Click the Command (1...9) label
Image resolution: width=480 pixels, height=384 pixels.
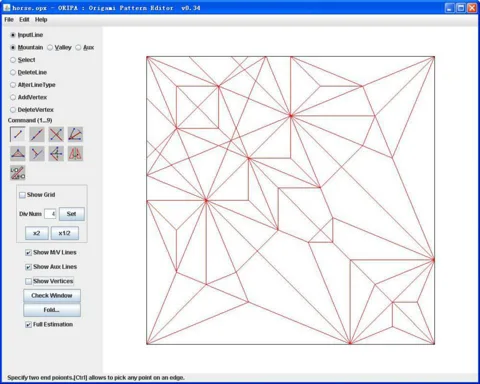(x=30, y=120)
